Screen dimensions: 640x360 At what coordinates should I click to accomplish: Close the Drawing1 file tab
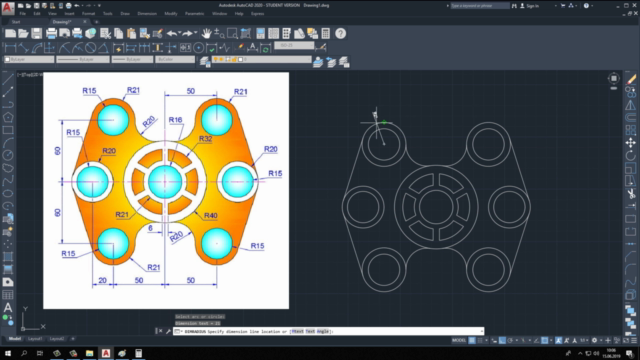coord(85,22)
